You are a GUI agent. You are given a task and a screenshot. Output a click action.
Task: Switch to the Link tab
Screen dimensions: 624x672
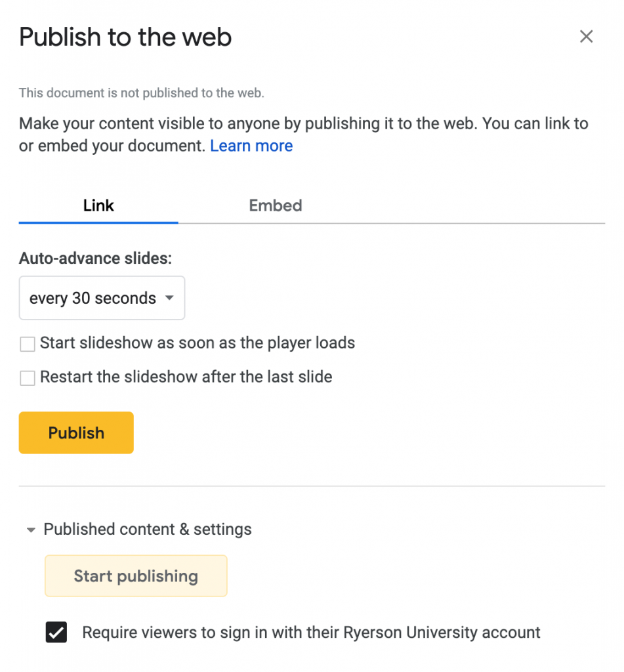[x=98, y=205]
